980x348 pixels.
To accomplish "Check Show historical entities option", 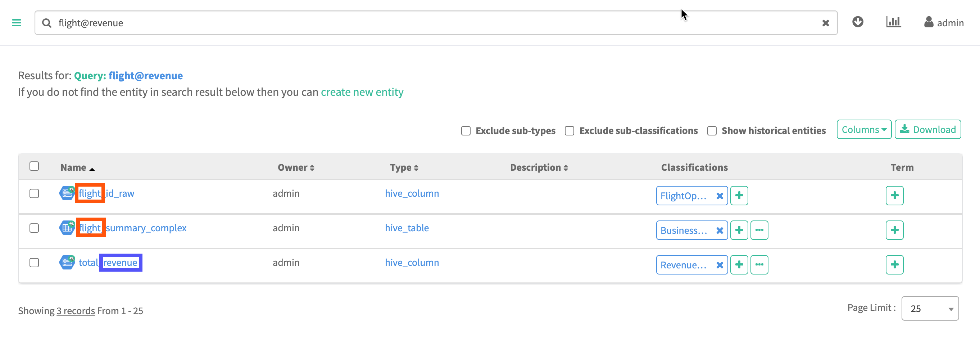I will pos(711,131).
